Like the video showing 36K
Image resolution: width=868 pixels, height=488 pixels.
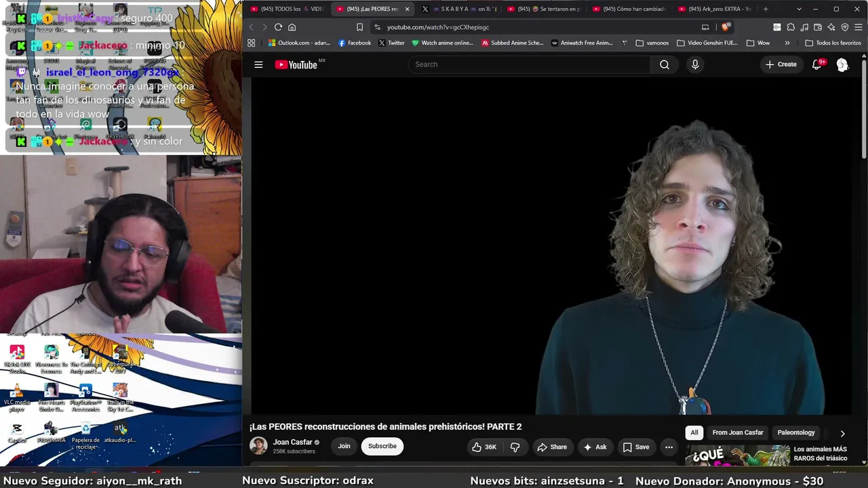[x=484, y=447]
